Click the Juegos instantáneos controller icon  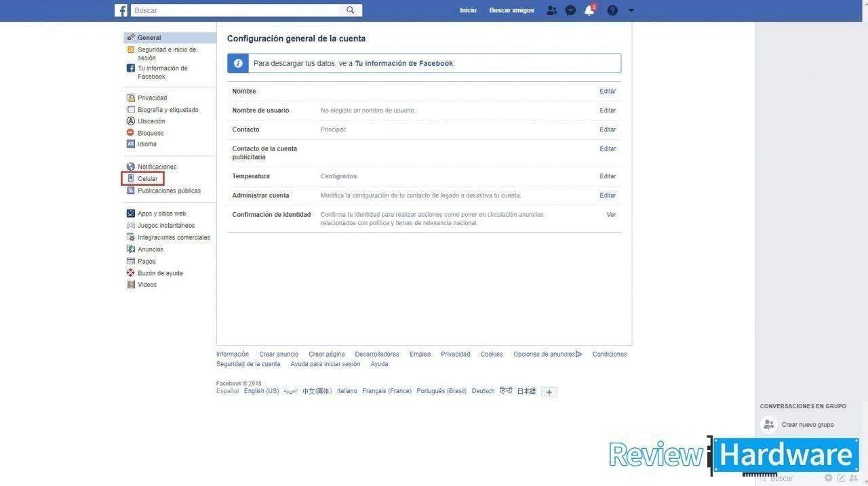click(x=131, y=226)
